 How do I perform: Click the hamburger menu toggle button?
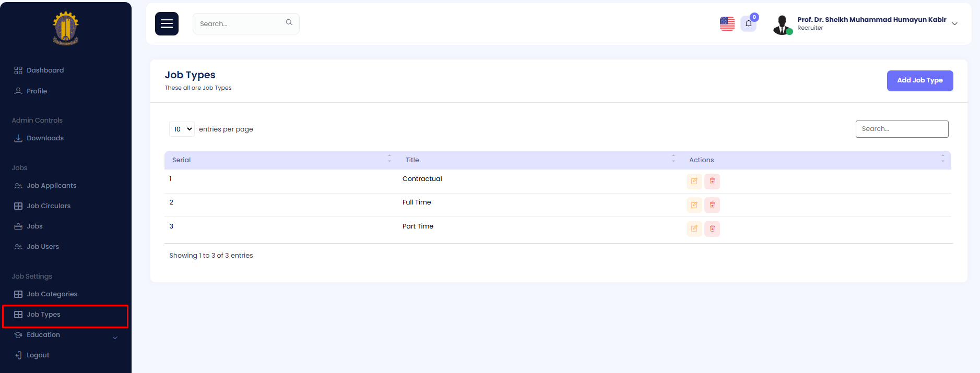[x=167, y=24]
